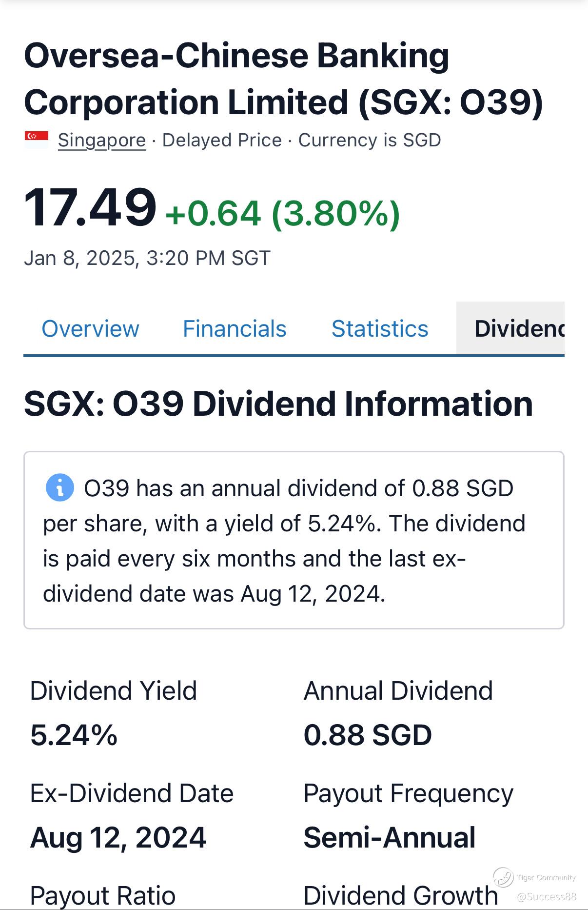Click the @Success88 username watermark
Image resolution: width=588 pixels, height=910 pixels.
tap(546, 896)
